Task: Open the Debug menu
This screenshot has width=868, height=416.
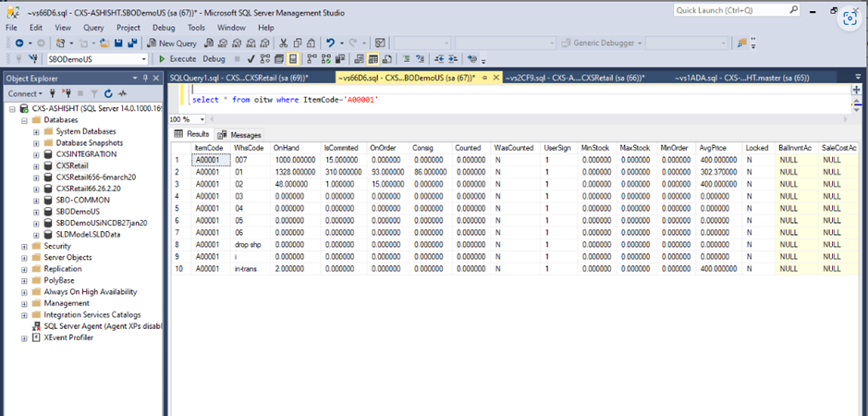Action: [x=164, y=27]
